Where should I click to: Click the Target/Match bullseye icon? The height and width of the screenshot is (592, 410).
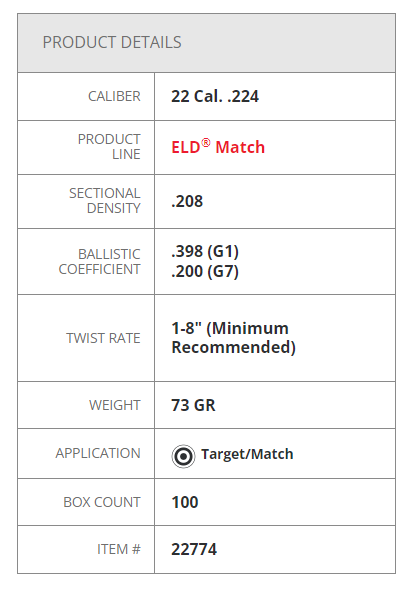(x=183, y=456)
